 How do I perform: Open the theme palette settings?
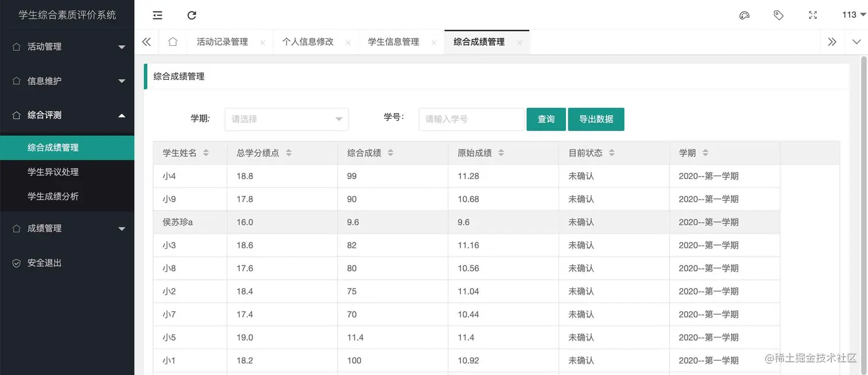point(744,15)
